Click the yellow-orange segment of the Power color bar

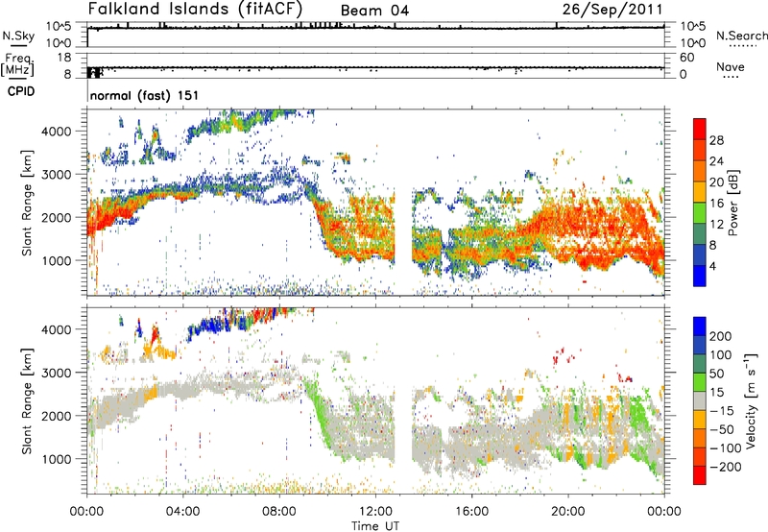(700, 191)
